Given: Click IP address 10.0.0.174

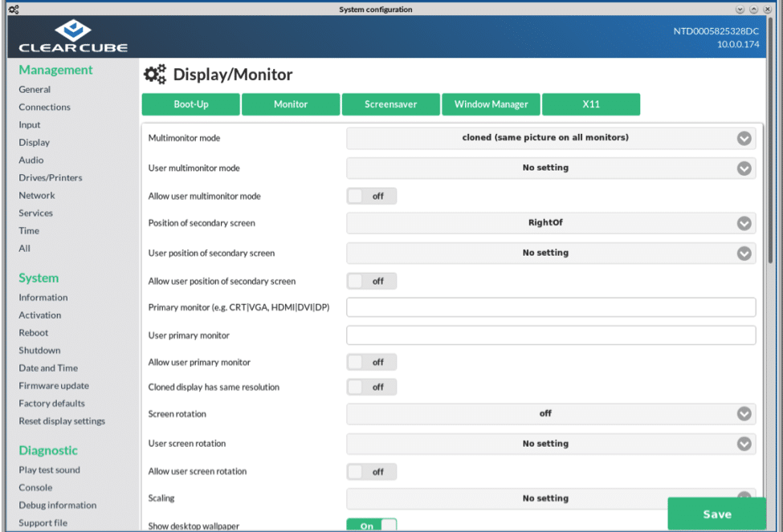Looking at the screenshot, I should pos(738,44).
